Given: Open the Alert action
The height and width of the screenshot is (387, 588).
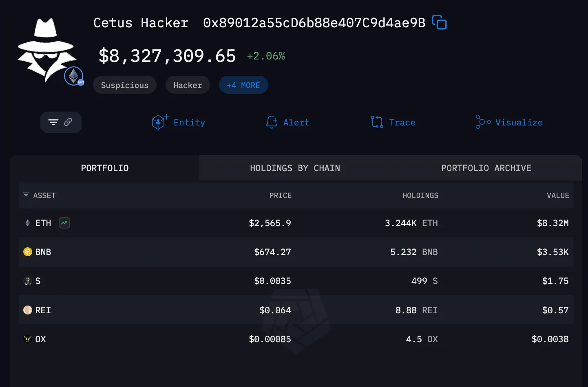Looking at the screenshot, I should 287,122.
